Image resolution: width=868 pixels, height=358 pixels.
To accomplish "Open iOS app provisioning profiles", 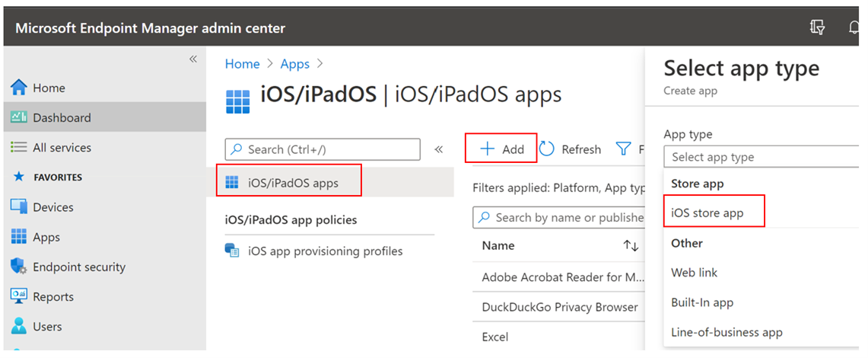I will click(x=325, y=251).
